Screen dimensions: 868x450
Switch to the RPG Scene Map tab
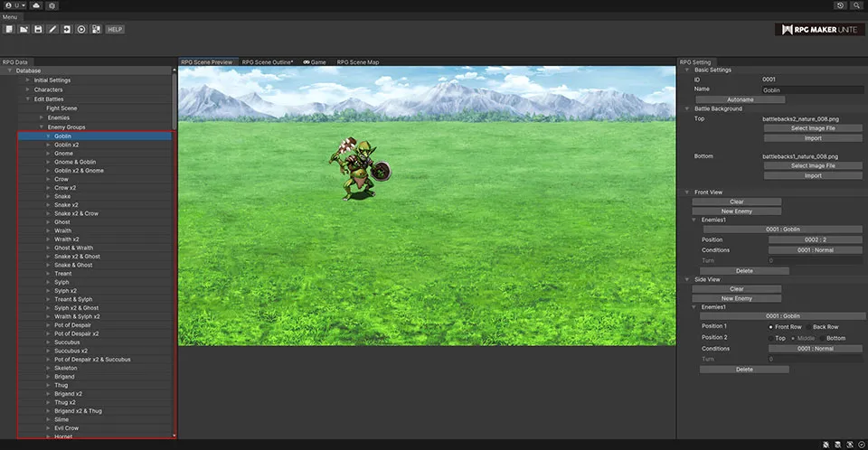pyautogui.click(x=357, y=62)
